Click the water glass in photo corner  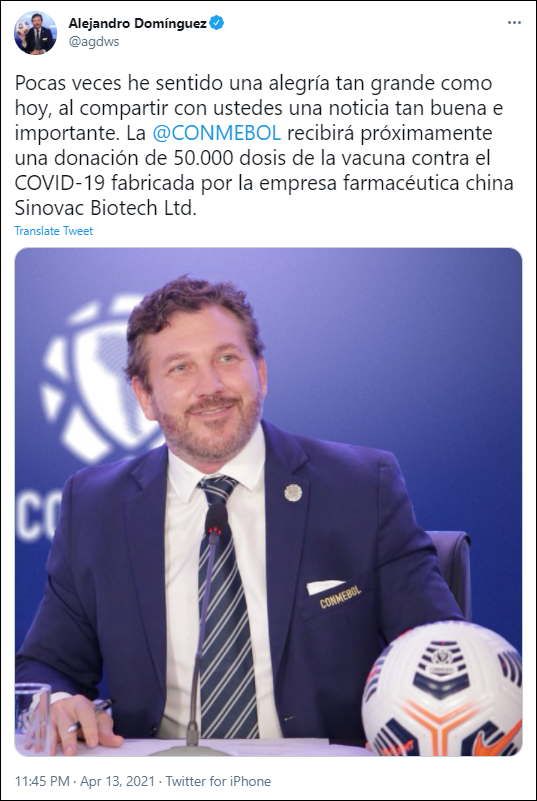pyautogui.click(x=33, y=719)
